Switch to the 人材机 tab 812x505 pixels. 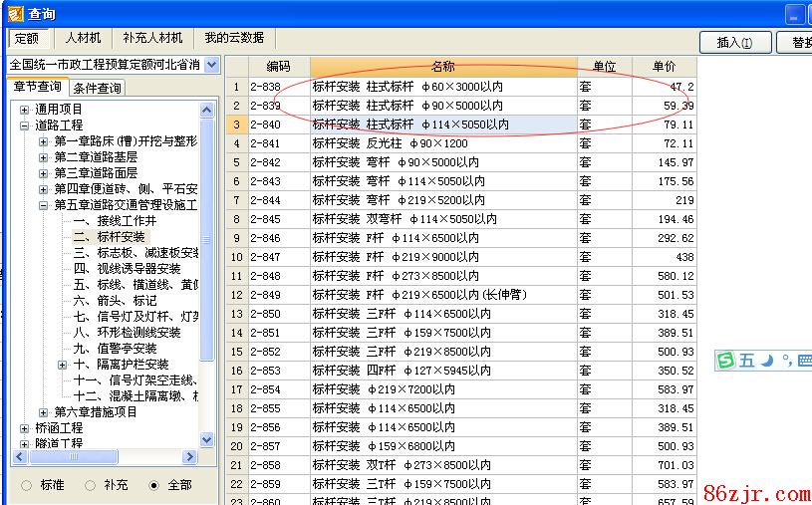pyautogui.click(x=83, y=38)
